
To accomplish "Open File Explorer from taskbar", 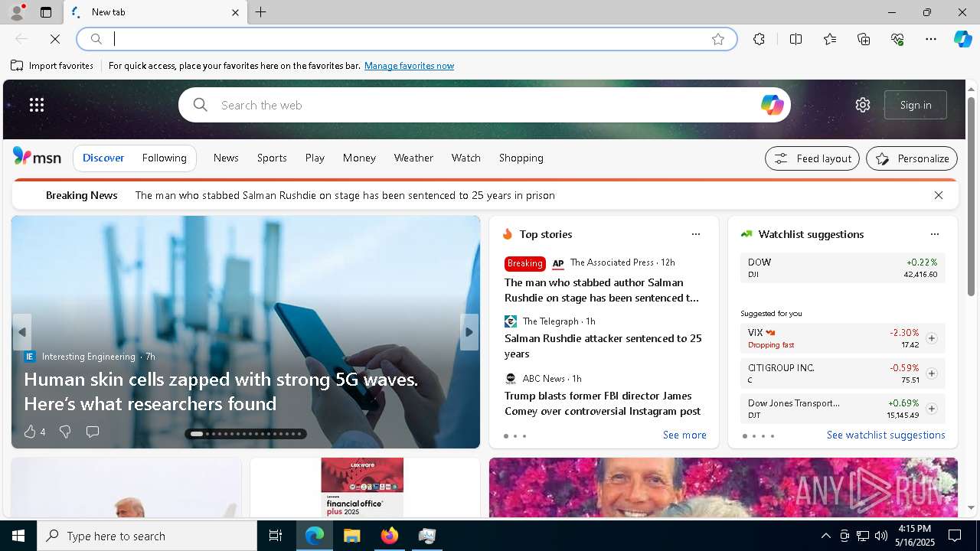I will [x=351, y=536].
